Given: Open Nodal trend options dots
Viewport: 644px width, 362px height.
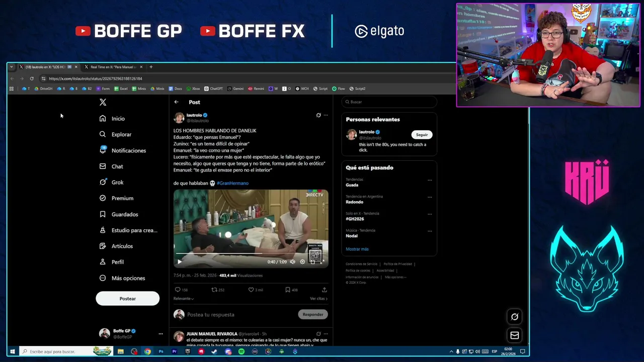Looking at the screenshot, I should pos(430,231).
